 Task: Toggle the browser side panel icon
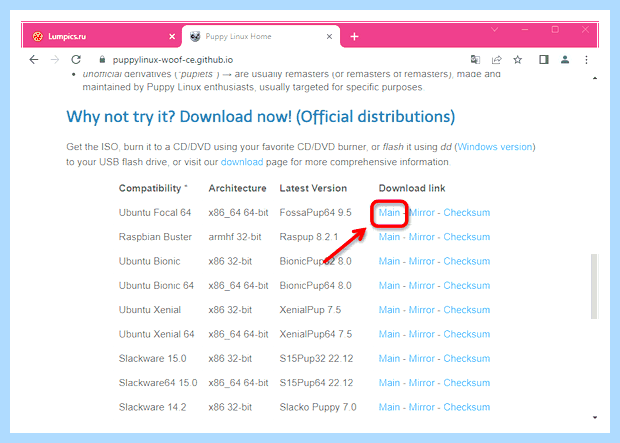click(x=544, y=60)
